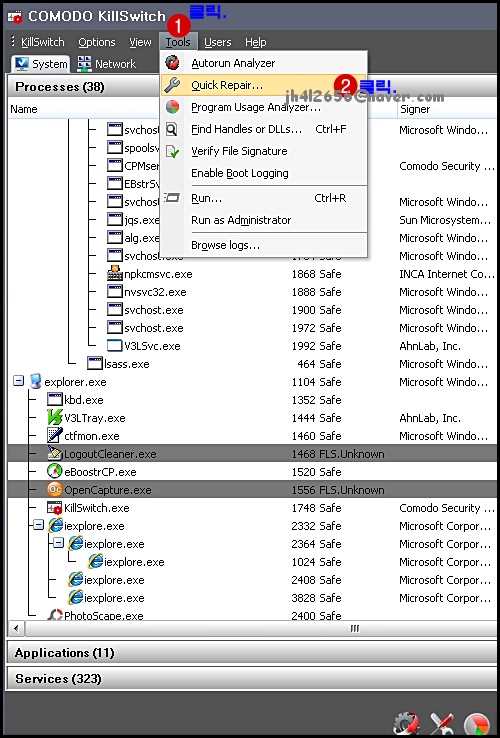Open the Help menu
Image resolution: width=500 pixels, height=738 pixels.
coord(256,42)
